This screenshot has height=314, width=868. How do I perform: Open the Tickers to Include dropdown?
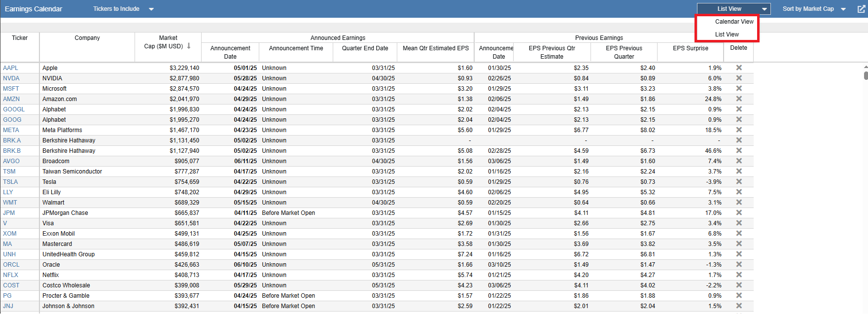(123, 9)
